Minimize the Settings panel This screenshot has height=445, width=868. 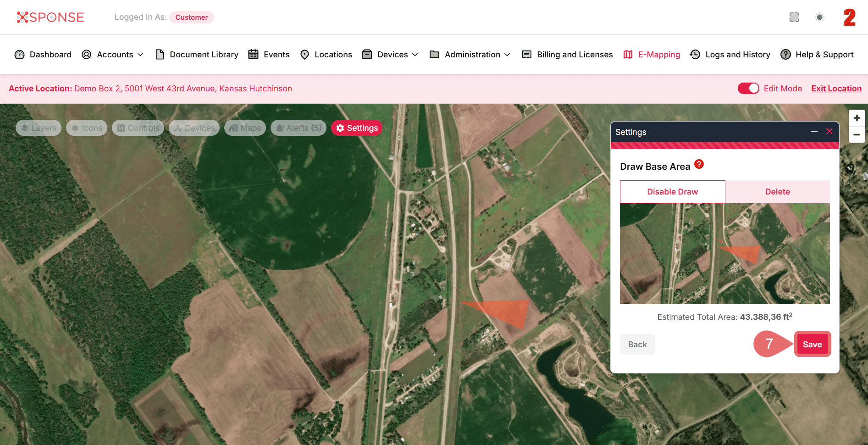point(814,132)
